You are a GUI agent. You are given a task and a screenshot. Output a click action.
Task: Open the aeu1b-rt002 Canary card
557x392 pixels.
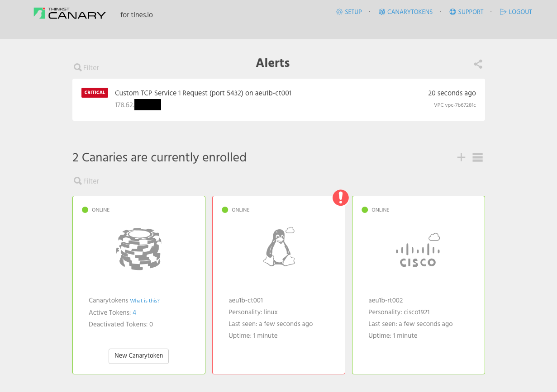click(419, 285)
